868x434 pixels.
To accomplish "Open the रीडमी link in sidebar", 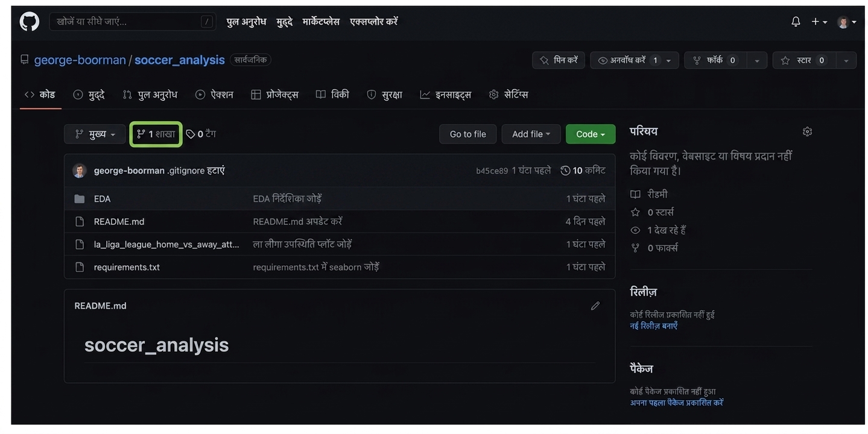I will tap(649, 194).
